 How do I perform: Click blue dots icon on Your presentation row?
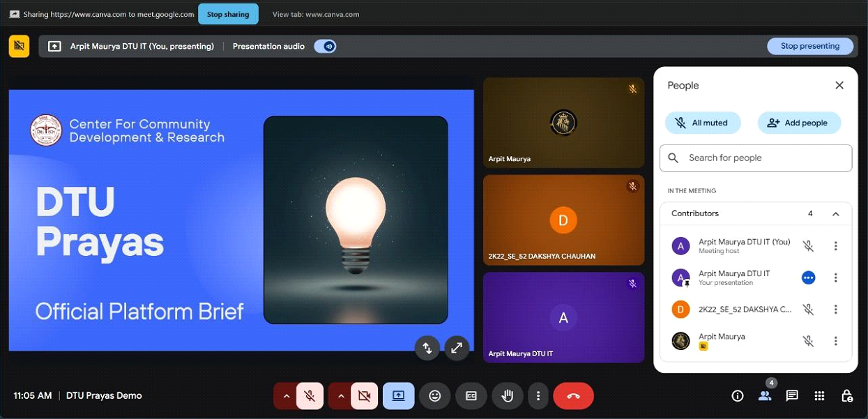tap(808, 277)
